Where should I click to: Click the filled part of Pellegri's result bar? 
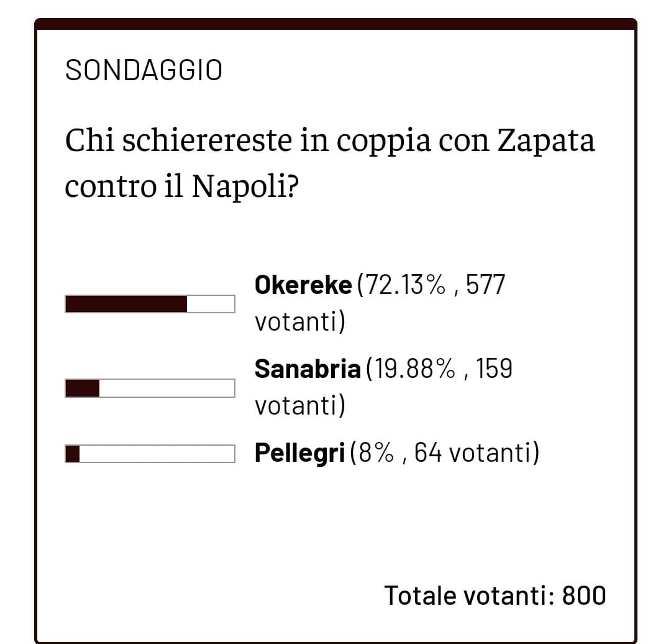(73, 454)
